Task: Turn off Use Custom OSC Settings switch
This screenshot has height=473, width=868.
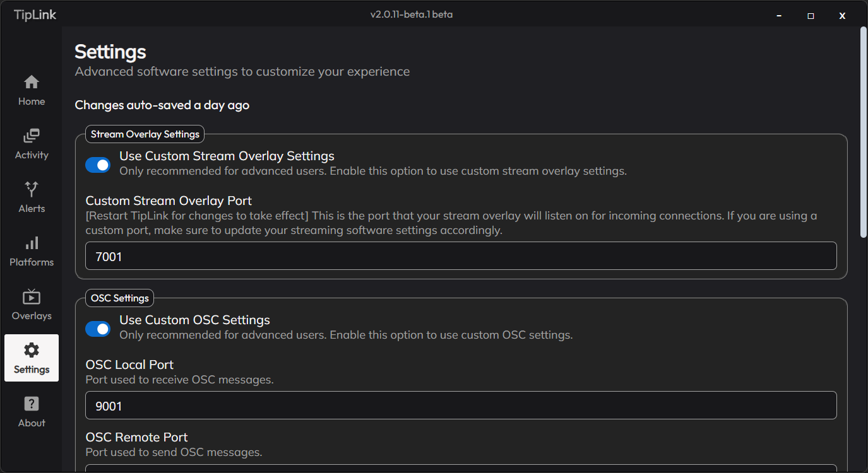Action: 98,329
